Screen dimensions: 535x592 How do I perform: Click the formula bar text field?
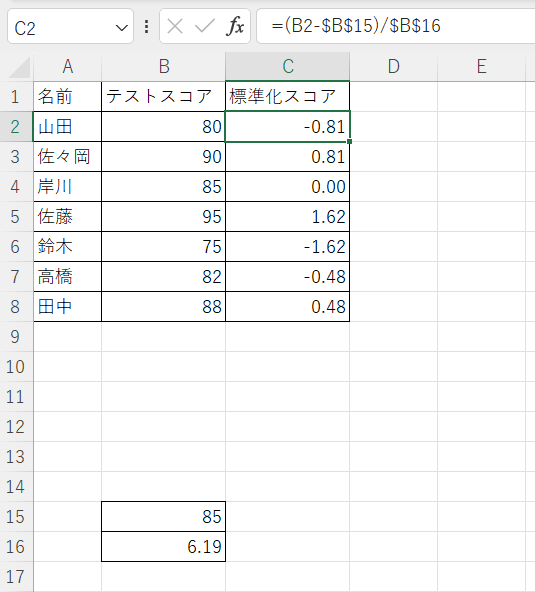click(396, 26)
